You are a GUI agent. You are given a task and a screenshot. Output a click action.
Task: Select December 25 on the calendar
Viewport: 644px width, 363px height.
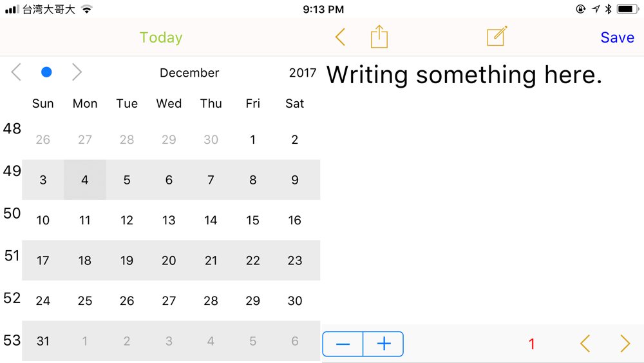(x=85, y=300)
